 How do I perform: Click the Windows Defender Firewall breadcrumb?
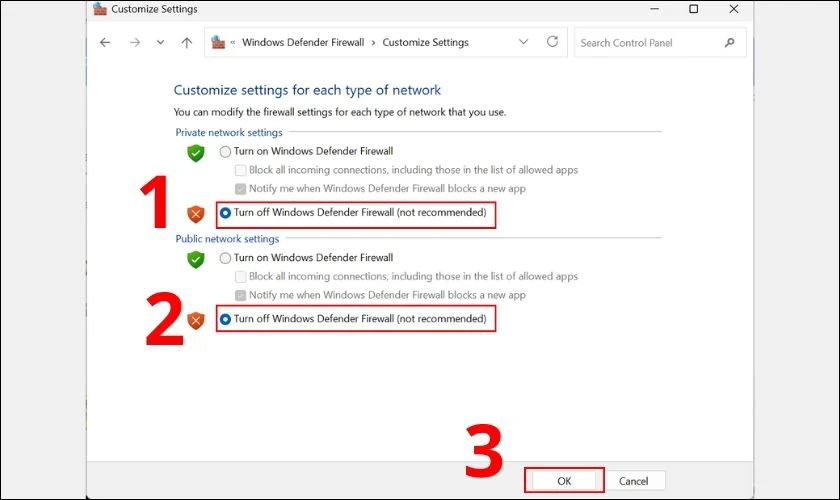(303, 42)
